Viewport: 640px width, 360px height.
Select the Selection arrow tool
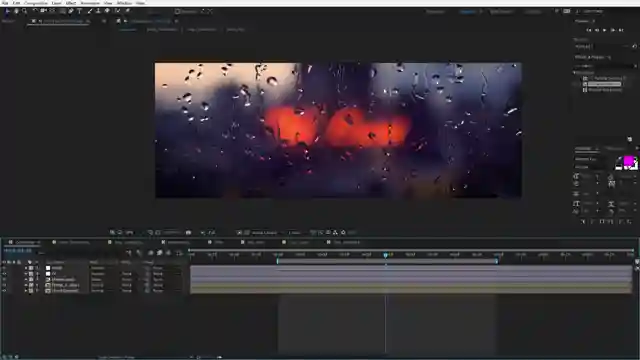coord(7,11)
